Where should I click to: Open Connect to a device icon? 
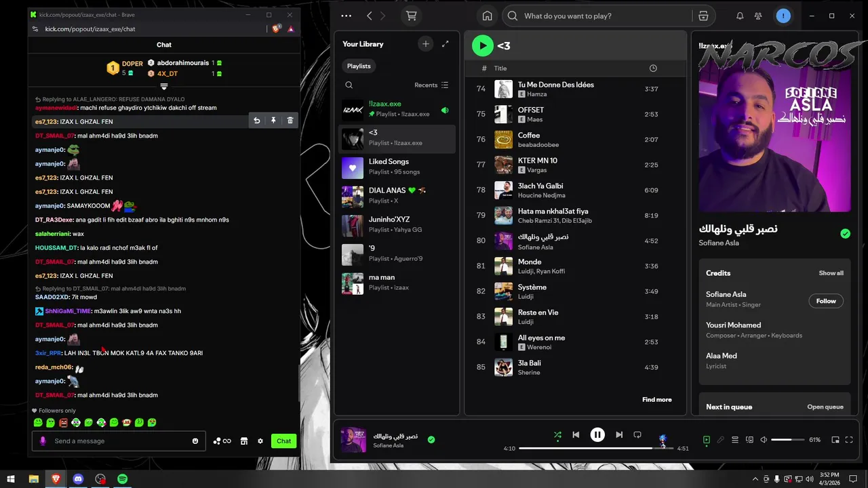coord(749,440)
